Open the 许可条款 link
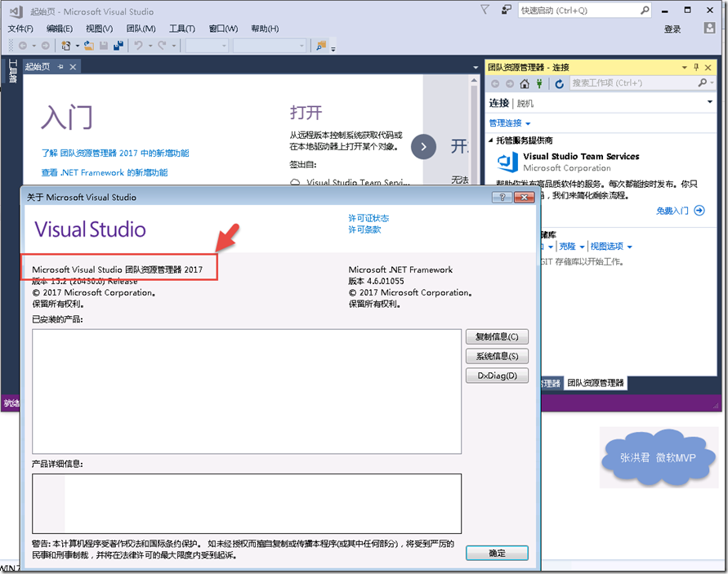 click(x=364, y=229)
